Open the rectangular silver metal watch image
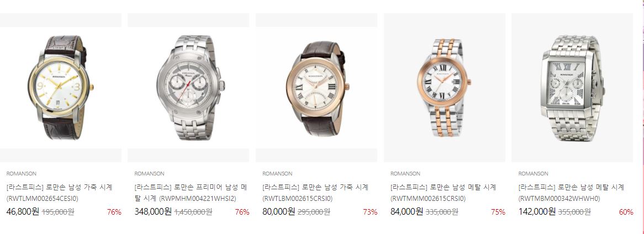The width and height of the screenshot is (644, 234). click(x=573, y=87)
